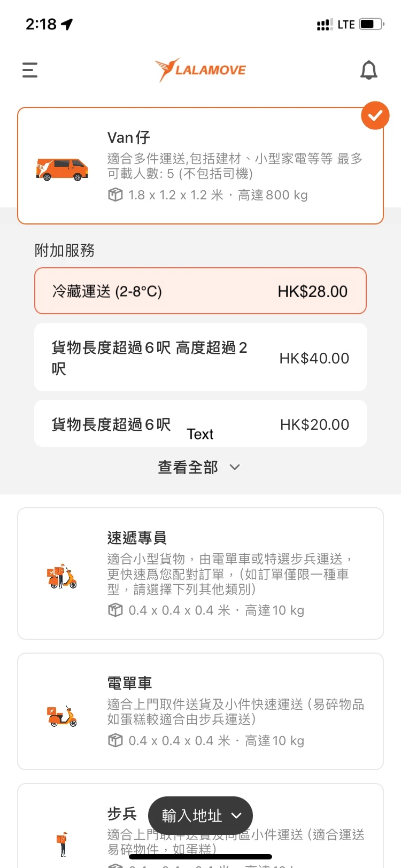
Task: Open notifications bell
Action: [369, 70]
